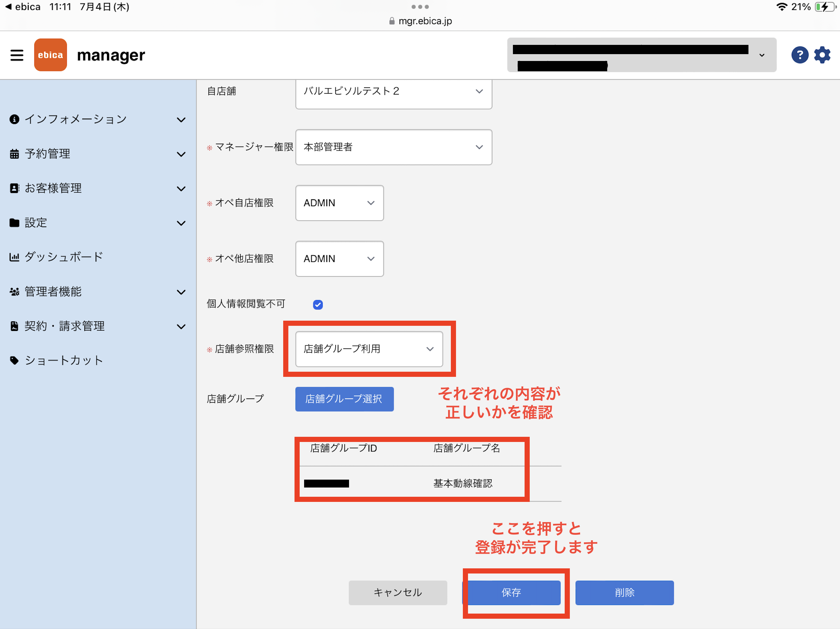Click the お客様管理 contact icon
Viewport: 840px width, 629px height.
click(14, 188)
